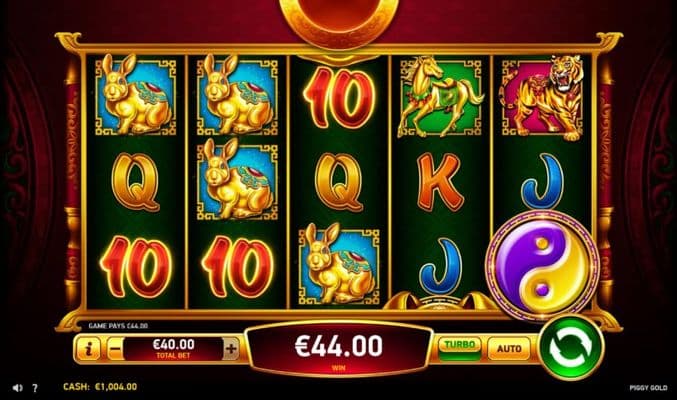Open the game info paytable
The width and height of the screenshot is (677, 400).
[x=88, y=349]
